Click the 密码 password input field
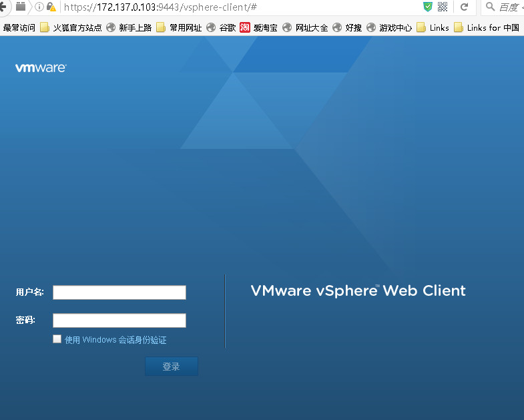This screenshot has width=524, height=420. (x=119, y=321)
